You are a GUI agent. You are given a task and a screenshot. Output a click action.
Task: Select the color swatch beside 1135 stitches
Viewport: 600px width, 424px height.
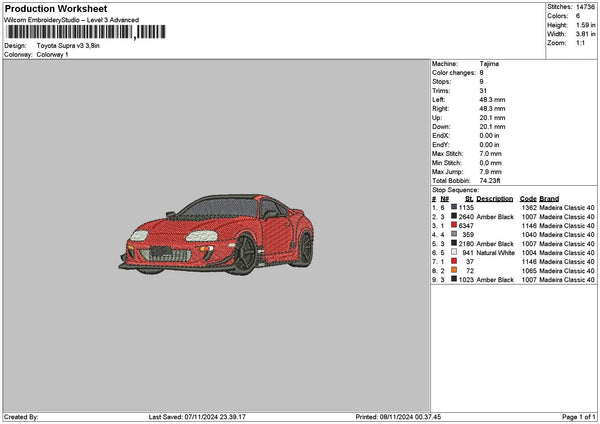pos(454,207)
